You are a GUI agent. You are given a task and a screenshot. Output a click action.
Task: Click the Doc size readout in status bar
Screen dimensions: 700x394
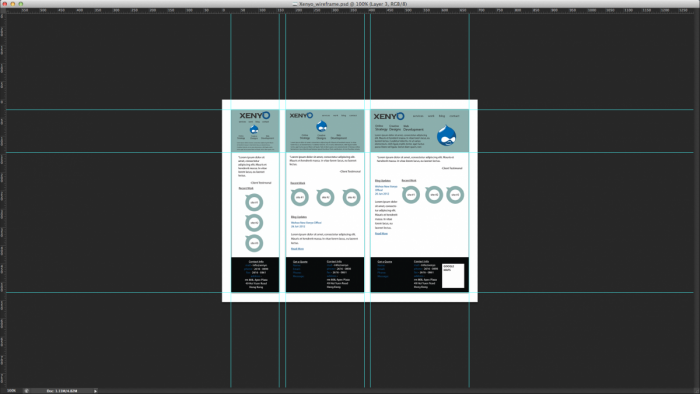pyautogui.click(x=62, y=391)
